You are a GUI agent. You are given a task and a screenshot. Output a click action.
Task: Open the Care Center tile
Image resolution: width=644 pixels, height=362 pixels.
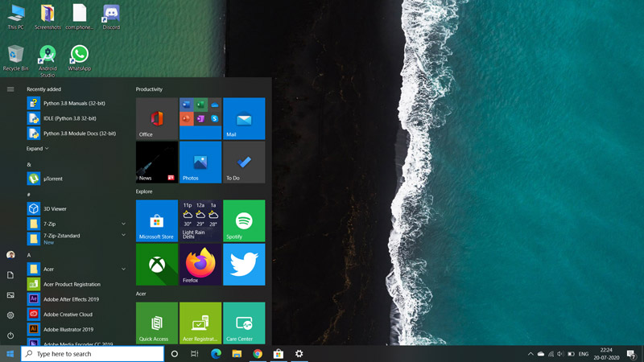coord(244,323)
